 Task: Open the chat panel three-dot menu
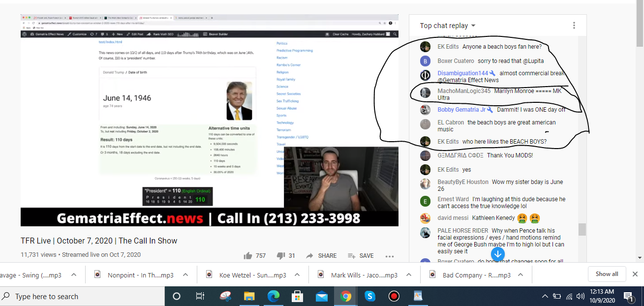pos(574,26)
